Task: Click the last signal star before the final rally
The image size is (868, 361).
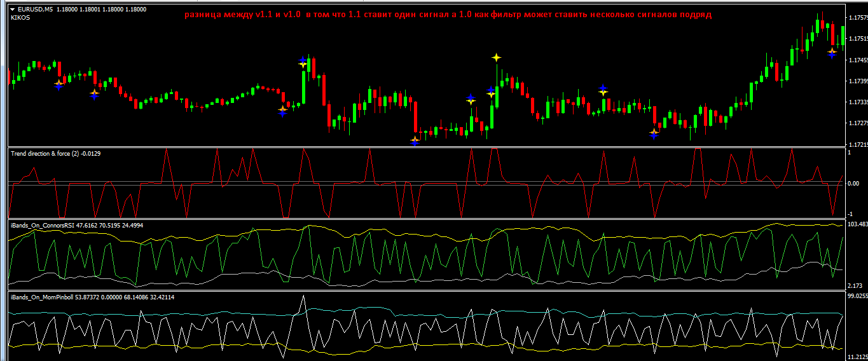Action: pyautogui.click(x=654, y=133)
